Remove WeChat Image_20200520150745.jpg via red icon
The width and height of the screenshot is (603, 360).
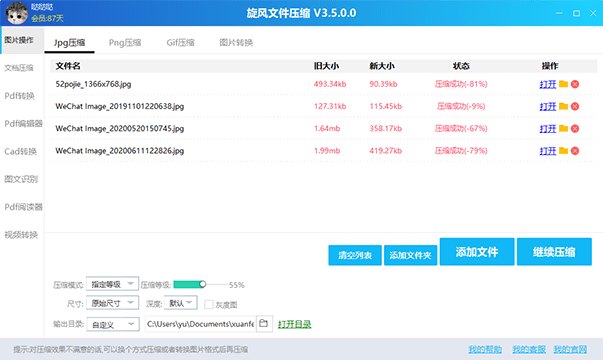tap(575, 128)
